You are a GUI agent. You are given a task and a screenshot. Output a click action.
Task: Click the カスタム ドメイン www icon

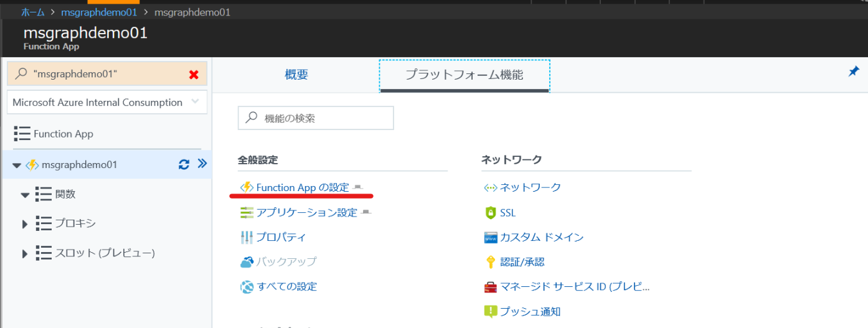(x=491, y=237)
